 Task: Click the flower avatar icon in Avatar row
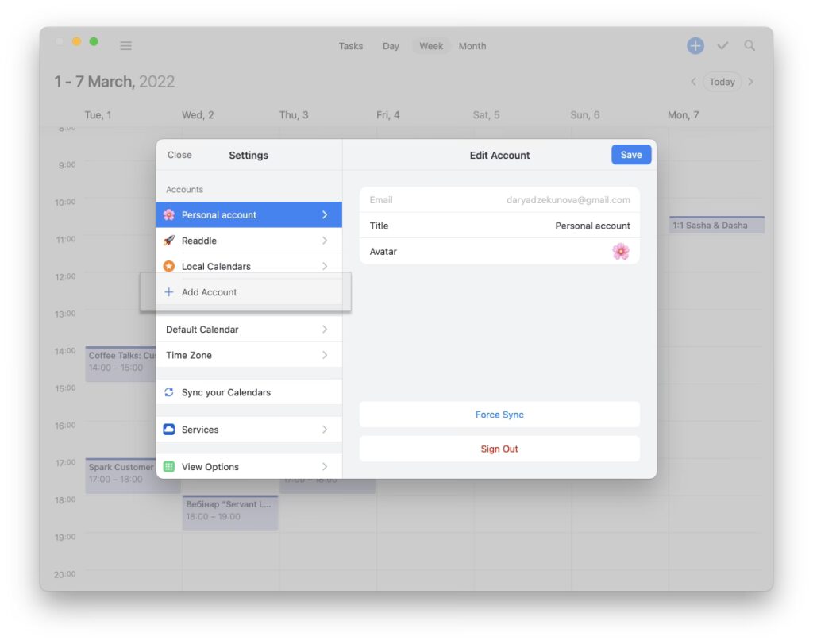tap(620, 252)
